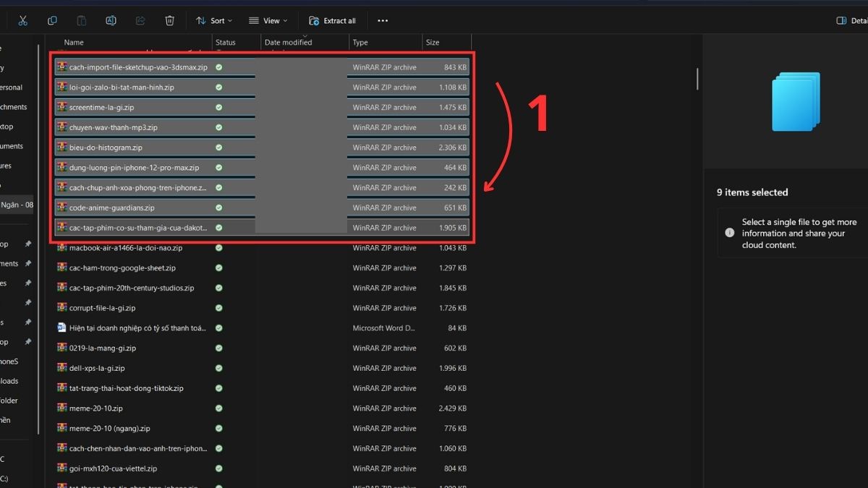
Task: Open the View dropdown menu
Action: pos(267,20)
